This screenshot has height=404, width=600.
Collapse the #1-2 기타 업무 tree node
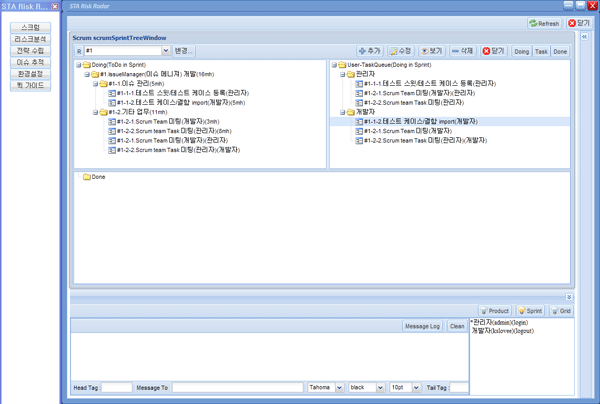point(96,113)
